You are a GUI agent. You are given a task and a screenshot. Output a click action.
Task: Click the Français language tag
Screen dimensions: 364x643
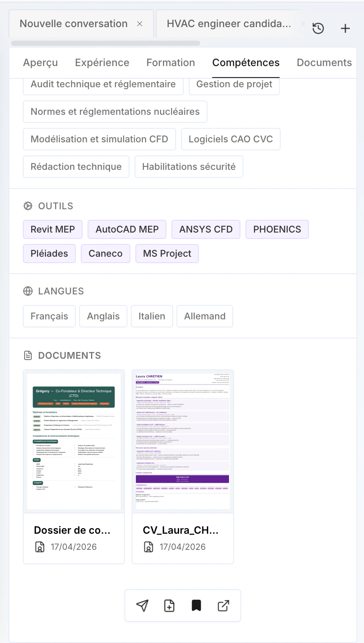[50, 316]
